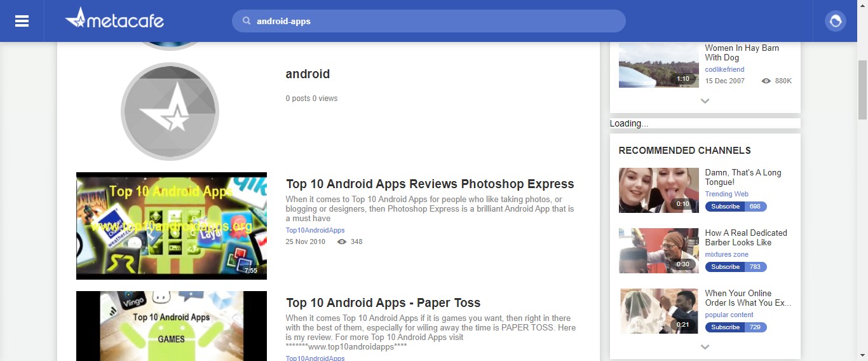Click the 'RECOMMENDED CHANNELS' heading
The image size is (868, 361).
coord(684,151)
